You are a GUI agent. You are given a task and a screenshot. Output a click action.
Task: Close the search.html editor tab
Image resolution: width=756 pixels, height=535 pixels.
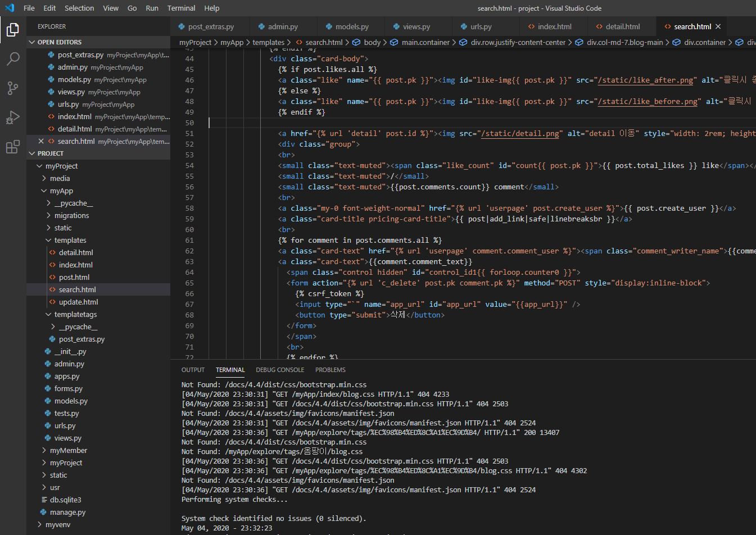tap(718, 26)
